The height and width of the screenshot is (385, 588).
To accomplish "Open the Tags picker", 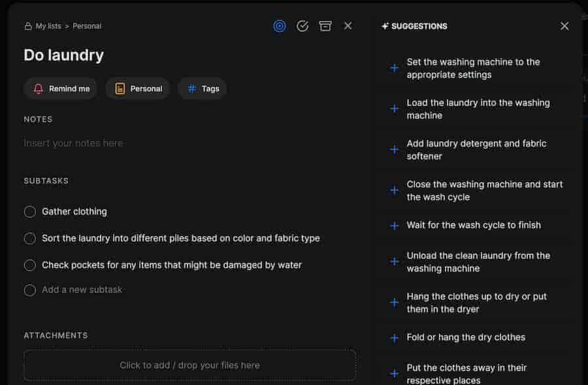I will [203, 89].
